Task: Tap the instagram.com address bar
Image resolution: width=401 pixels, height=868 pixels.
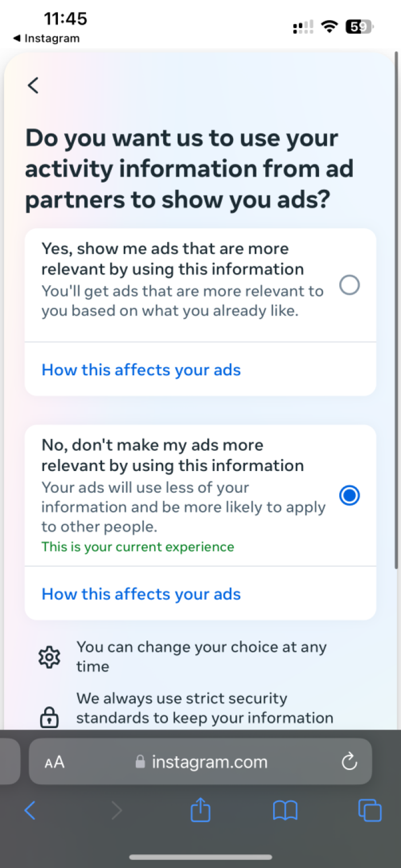Action: pos(210,761)
